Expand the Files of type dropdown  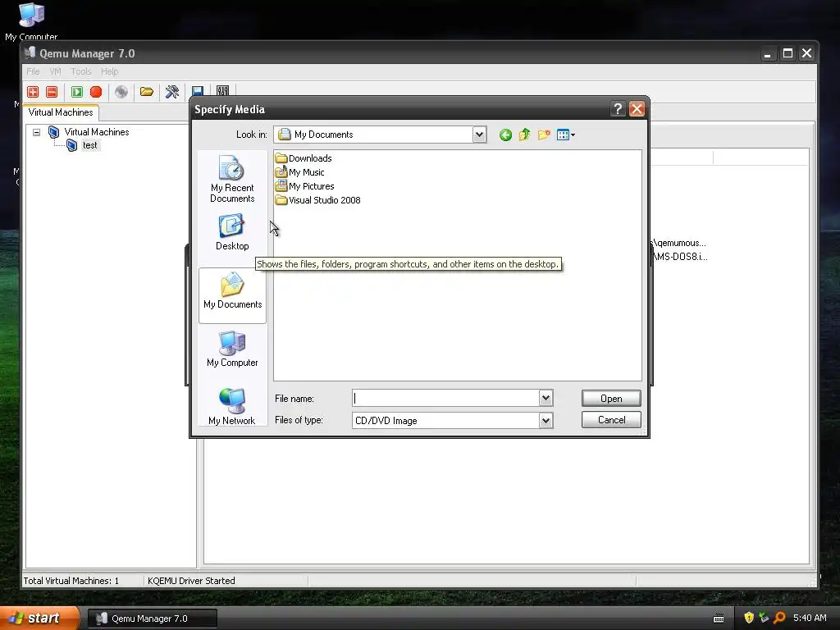pyautogui.click(x=546, y=421)
